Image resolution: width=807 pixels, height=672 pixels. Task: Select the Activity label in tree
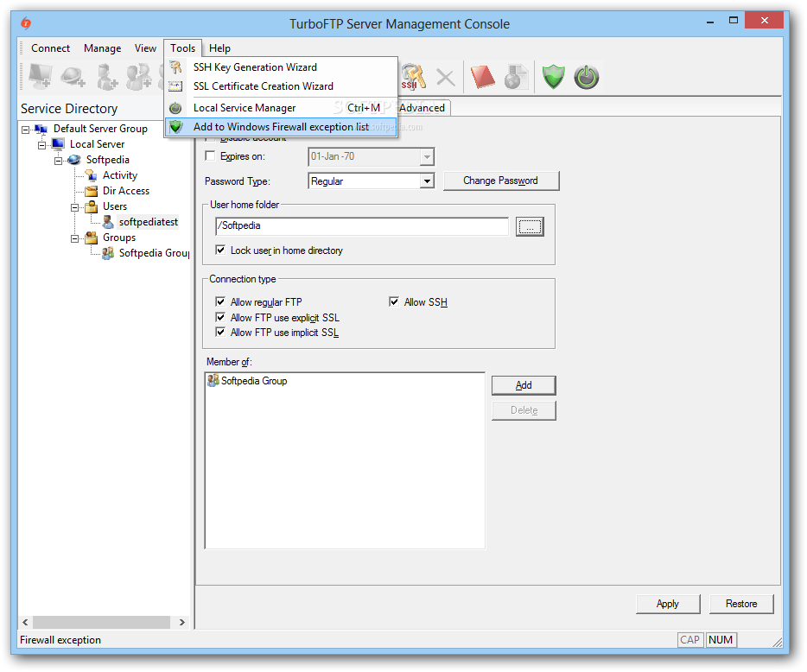(120, 175)
